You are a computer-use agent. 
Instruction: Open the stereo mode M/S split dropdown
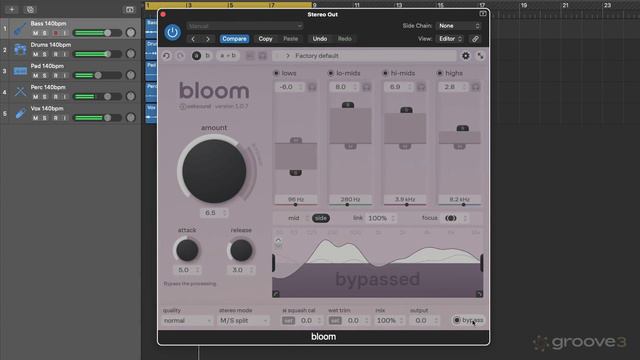[244, 321]
